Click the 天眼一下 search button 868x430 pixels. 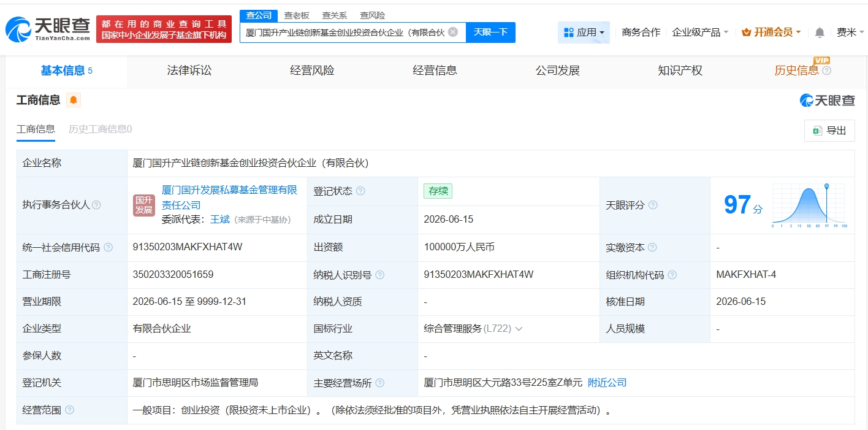[490, 33]
